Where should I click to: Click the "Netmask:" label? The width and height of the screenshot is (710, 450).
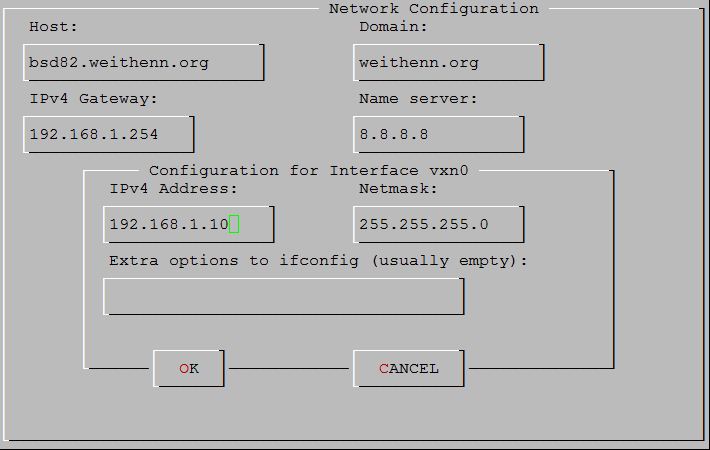point(398,189)
